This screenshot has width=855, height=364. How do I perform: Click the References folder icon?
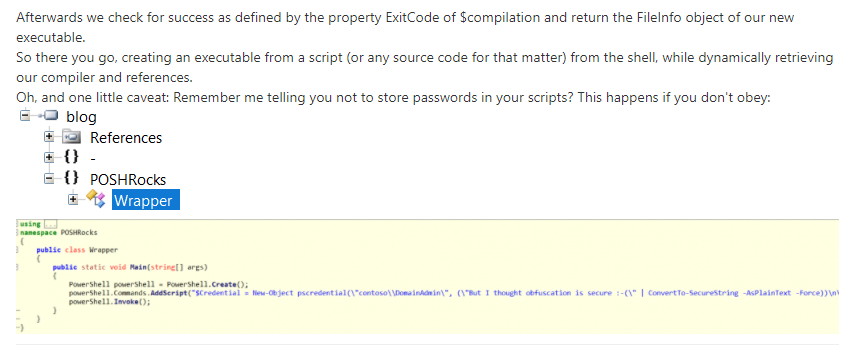click(x=71, y=136)
